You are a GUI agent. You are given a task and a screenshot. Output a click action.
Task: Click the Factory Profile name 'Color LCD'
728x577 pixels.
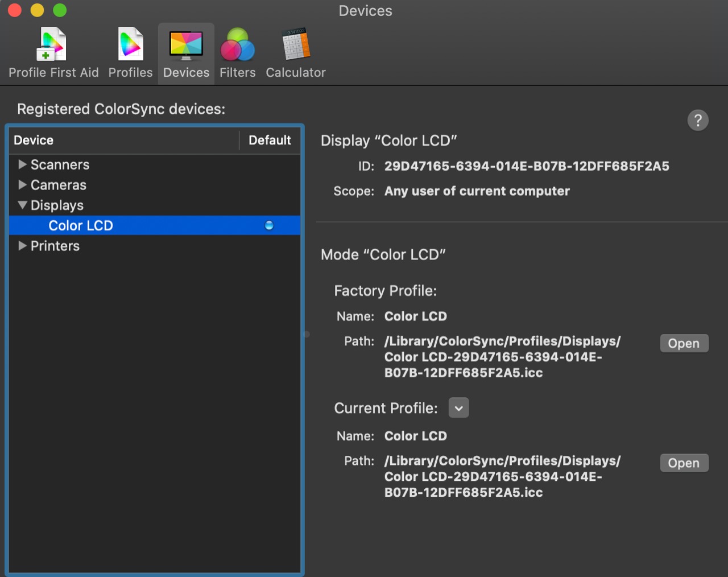[x=416, y=316]
